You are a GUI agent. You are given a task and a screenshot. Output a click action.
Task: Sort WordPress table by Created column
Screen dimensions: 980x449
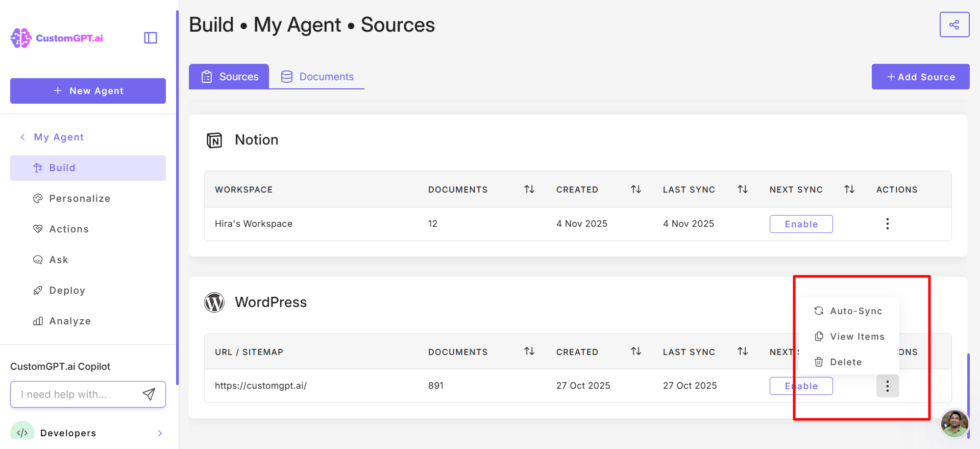(x=636, y=351)
